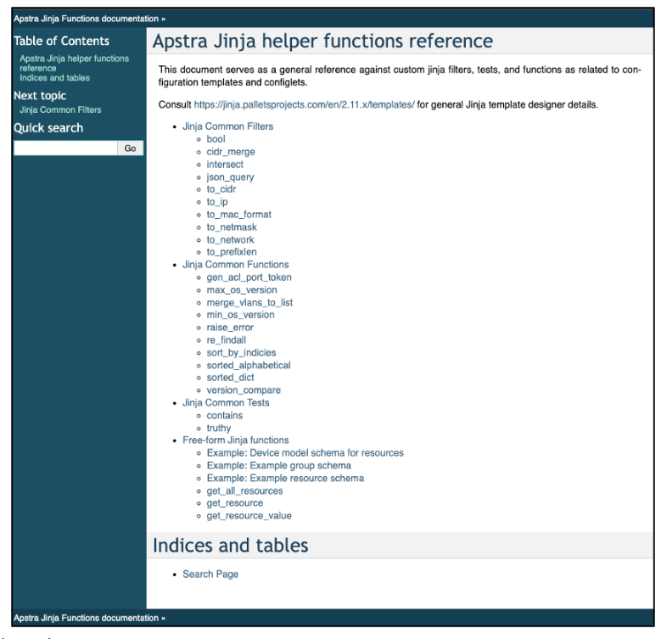
Task: Open Jinja Common Functions section link
Action: pos(236,265)
